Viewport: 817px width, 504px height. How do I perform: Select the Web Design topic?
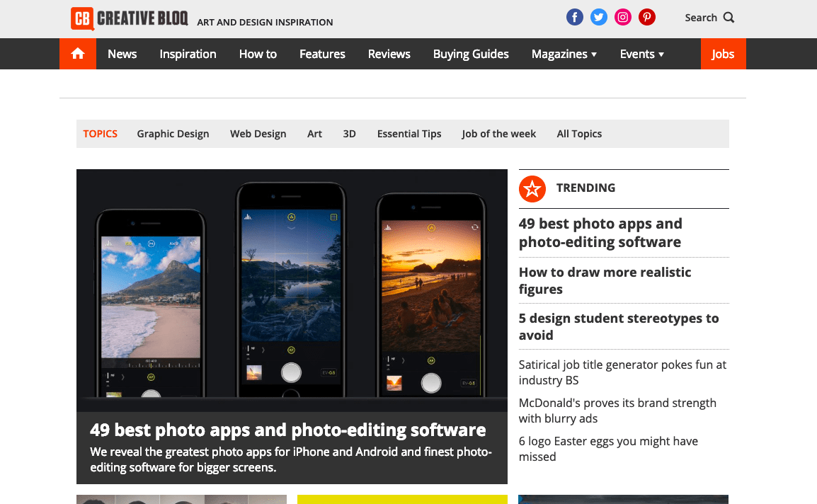coord(258,134)
